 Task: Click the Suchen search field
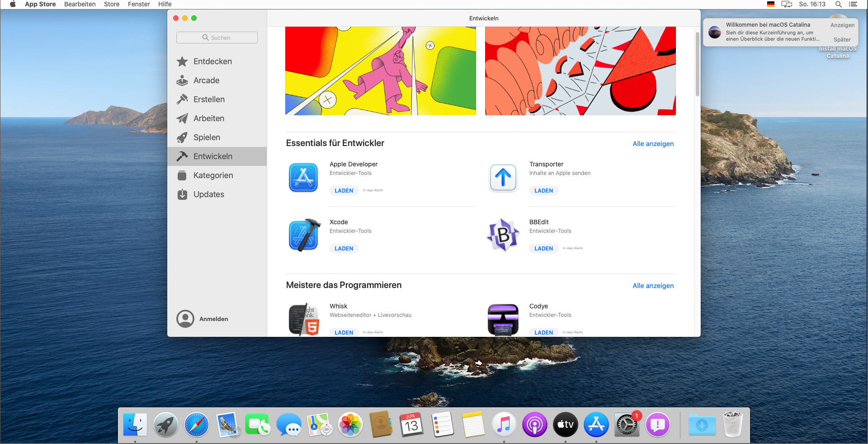217,38
